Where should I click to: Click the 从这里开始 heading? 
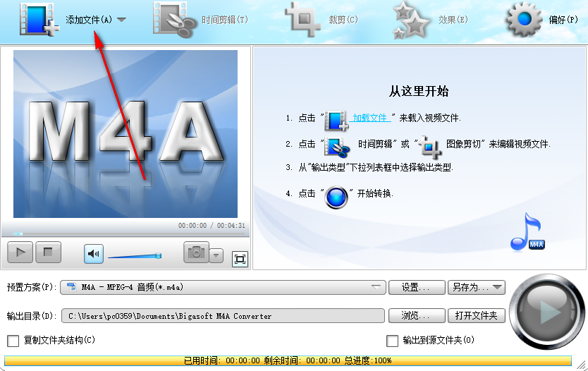pos(419,91)
